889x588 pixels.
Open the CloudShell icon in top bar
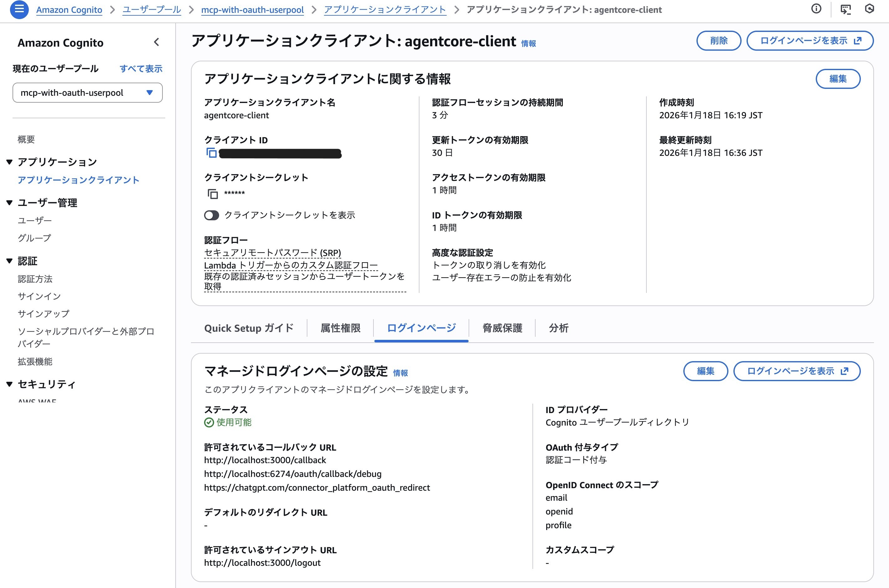(845, 9)
